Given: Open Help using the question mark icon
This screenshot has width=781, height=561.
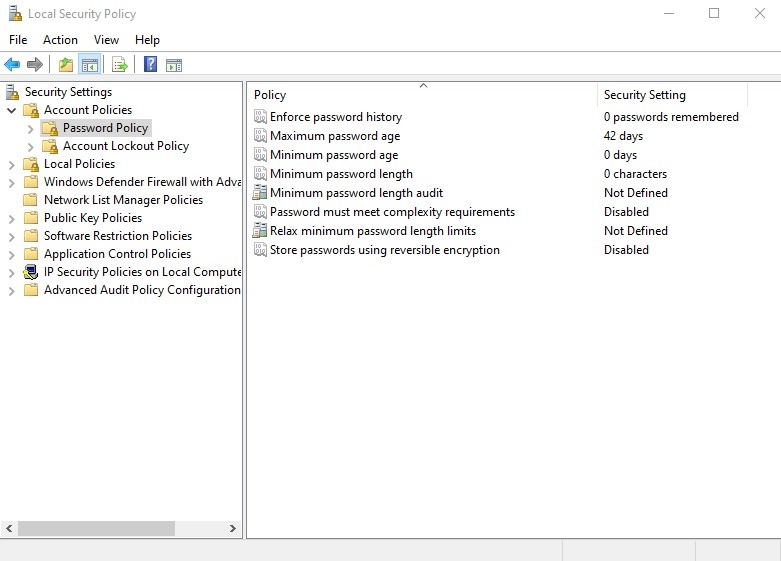Looking at the screenshot, I should tap(150, 65).
